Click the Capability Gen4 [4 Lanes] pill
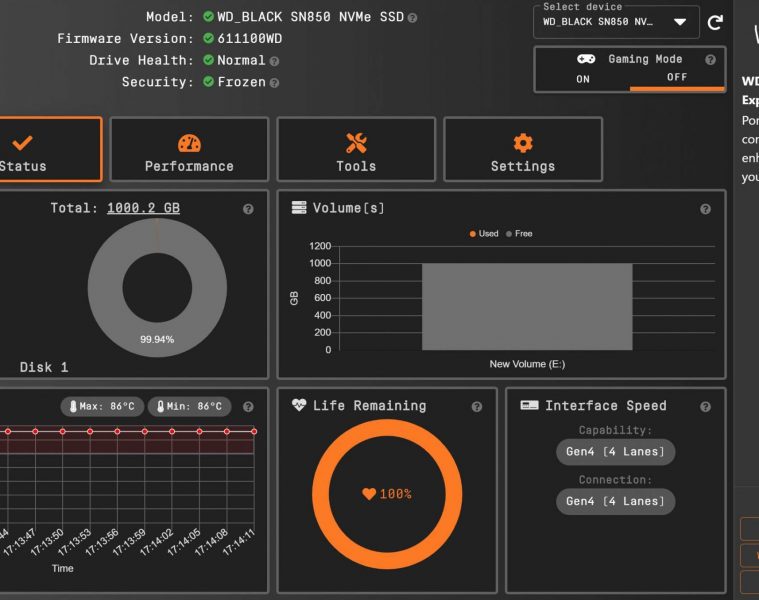Screen dimensions: 759x600 click(615, 452)
